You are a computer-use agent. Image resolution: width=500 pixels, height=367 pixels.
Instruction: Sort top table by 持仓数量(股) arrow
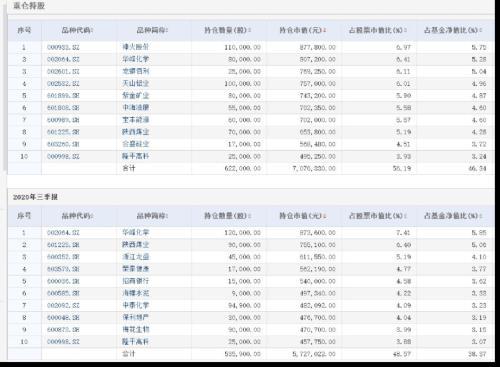250,31
